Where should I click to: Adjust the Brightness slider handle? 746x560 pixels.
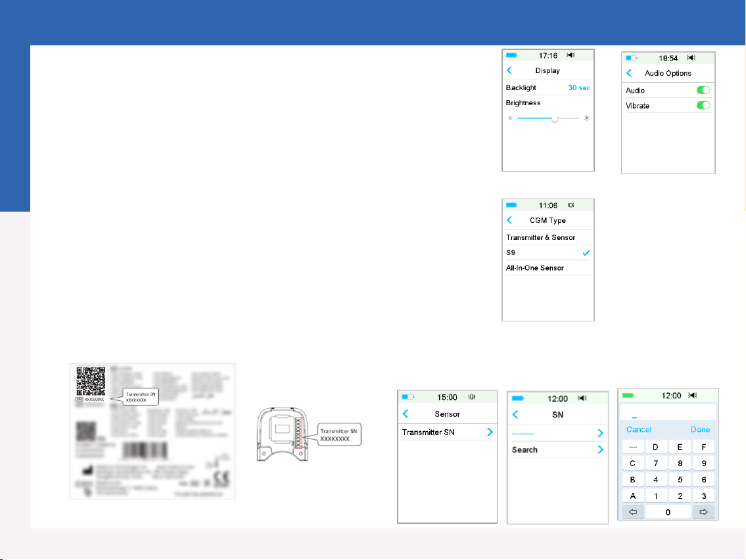coord(554,118)
